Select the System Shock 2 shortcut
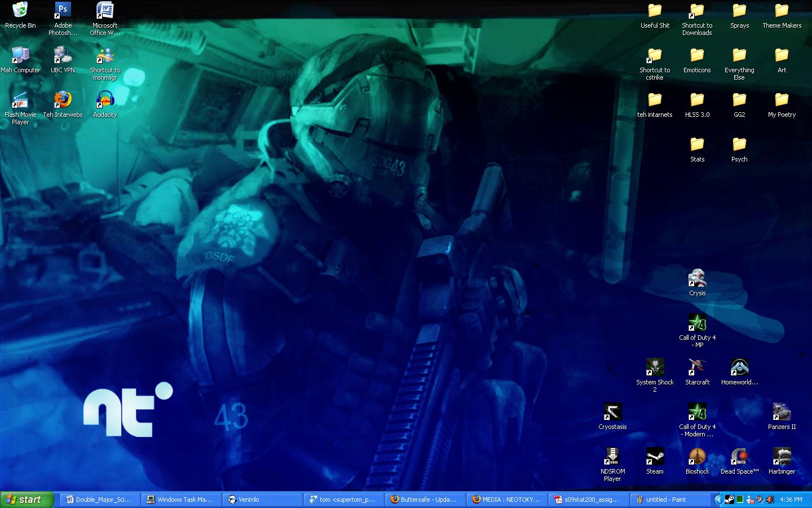The image size is (812, 508). click(x=655, y=375)
